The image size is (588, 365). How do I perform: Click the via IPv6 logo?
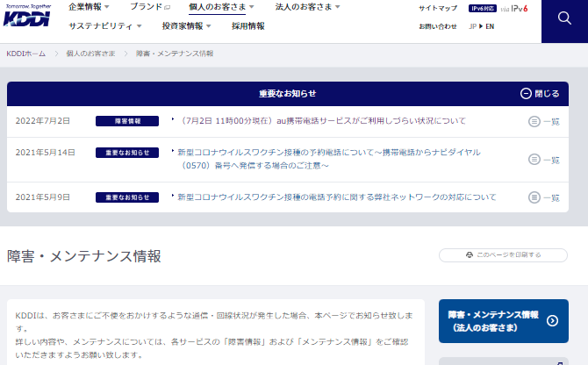pyautogui.click(x=514, y=8)
